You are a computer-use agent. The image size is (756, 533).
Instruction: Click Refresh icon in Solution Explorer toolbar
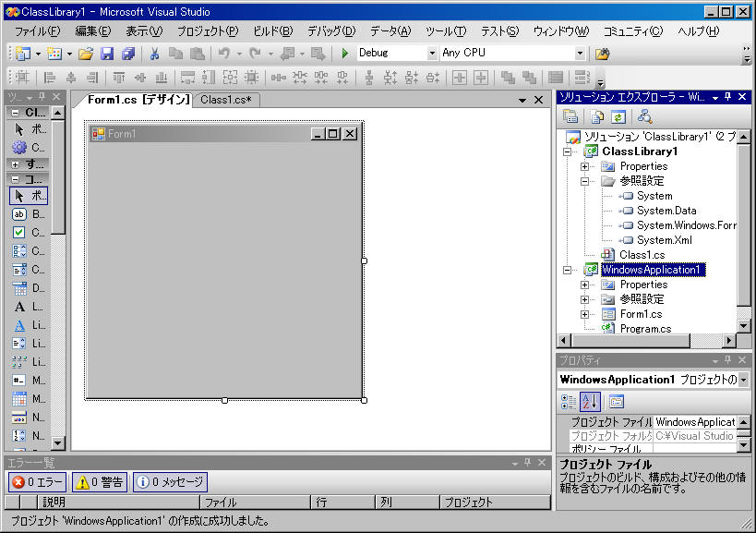(x=618, y=116)
